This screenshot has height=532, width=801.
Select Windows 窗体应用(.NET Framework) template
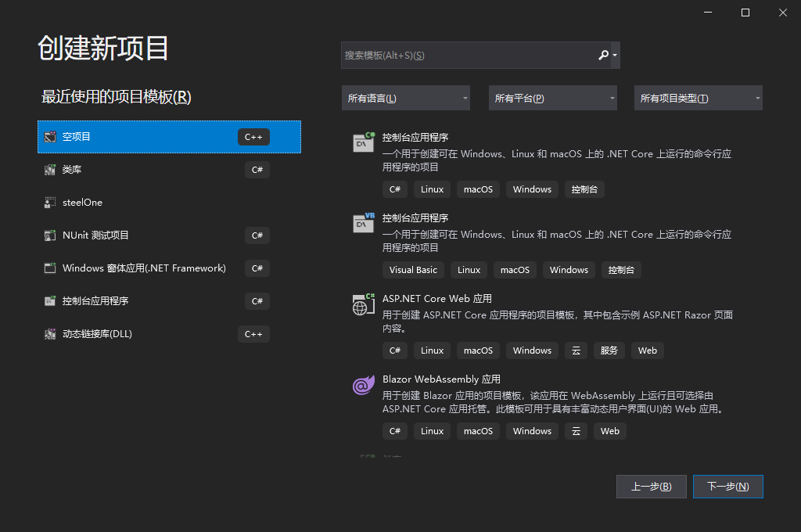[x=169, y=268]
